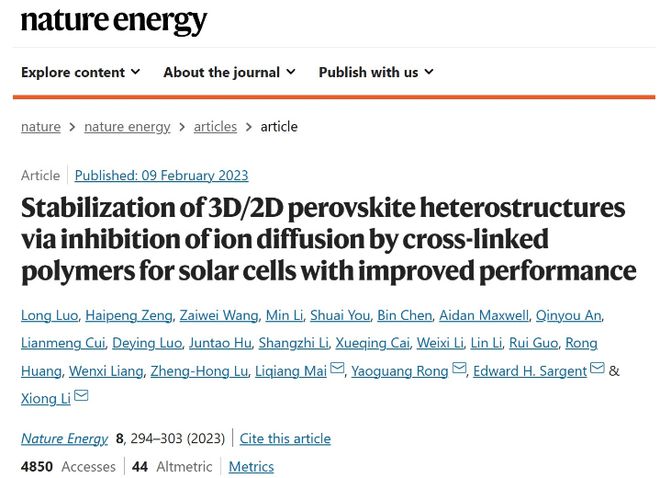Select author Haipeng Zeng's name
Viewport: 660px width, 478px height.
pyautogui.click(x=129, y=315)
